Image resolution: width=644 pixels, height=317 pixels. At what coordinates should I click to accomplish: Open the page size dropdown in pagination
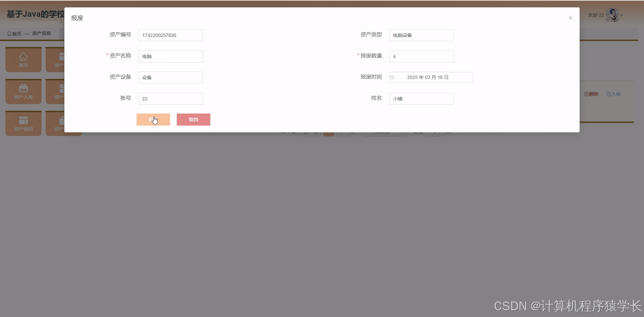click(x=385, y=132)
